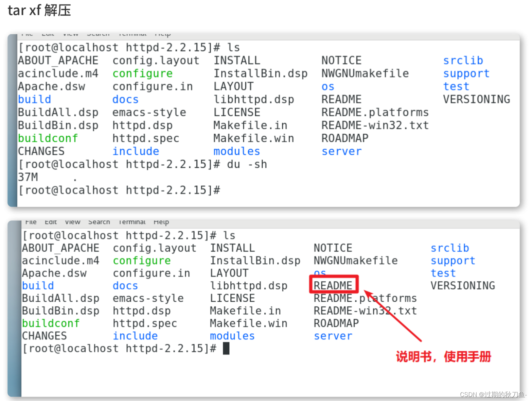Select Makefile.in in the lower terminal
The height and width of the screenshot is (401, 532).
(x=245, y=311)
